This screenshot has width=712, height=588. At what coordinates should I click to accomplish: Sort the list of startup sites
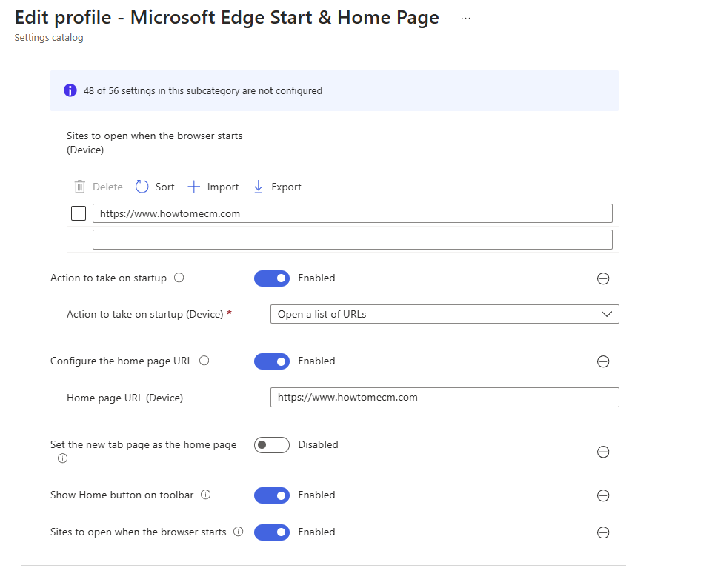click(155, 187)
